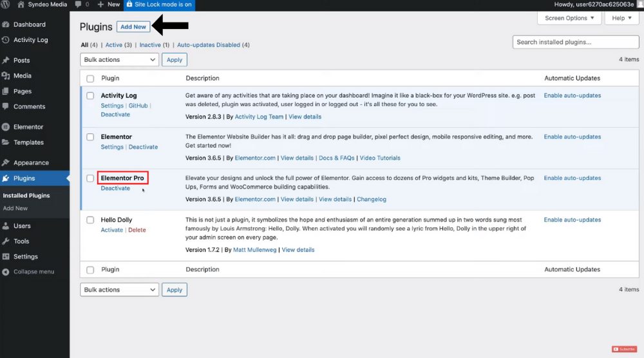
Task: Deactivate the Elementor plugin
Action: click(x=143, y=147)
